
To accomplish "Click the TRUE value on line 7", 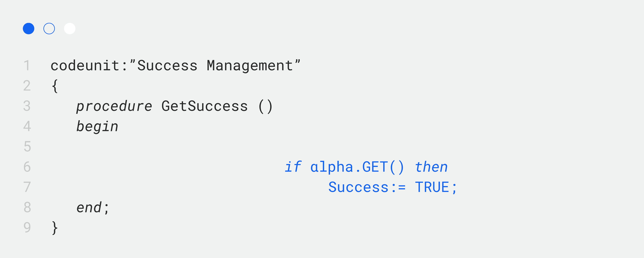I will (432, 187).
